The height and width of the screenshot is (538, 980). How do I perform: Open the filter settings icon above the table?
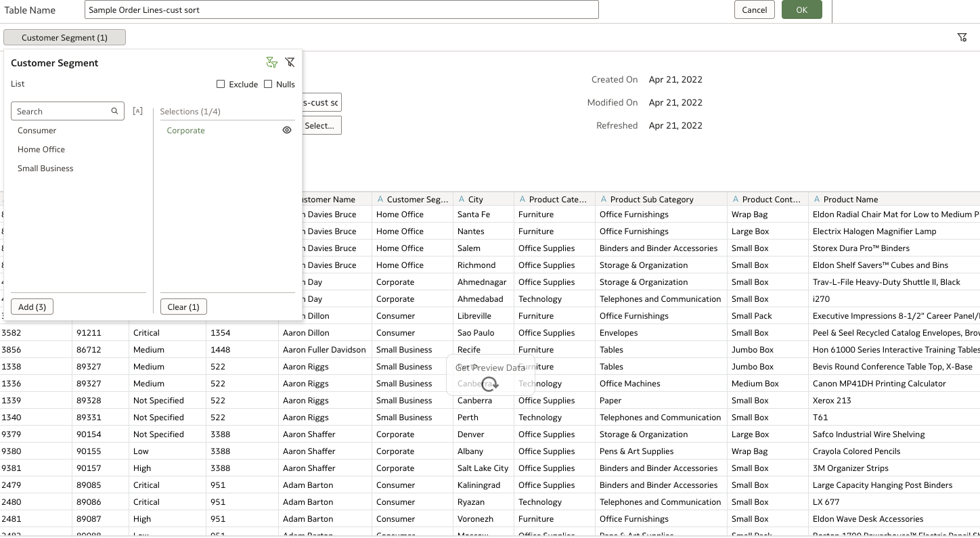click(962, 37)
